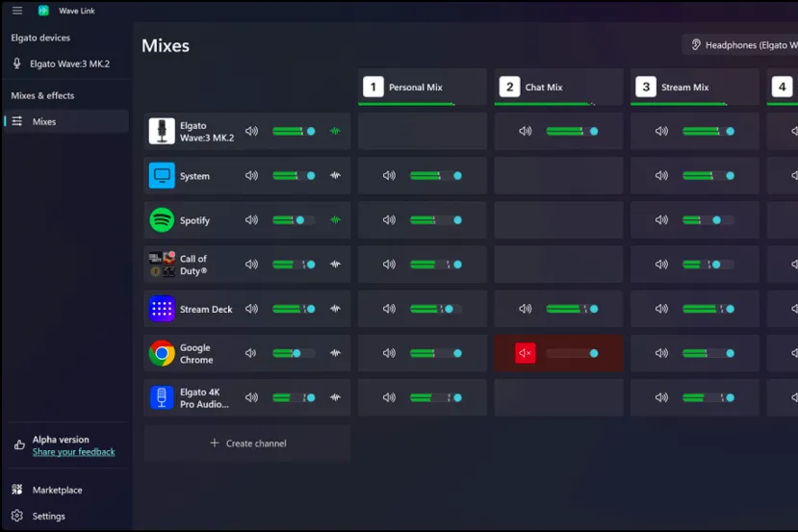Select the Stream Mix header

[695, 87]
